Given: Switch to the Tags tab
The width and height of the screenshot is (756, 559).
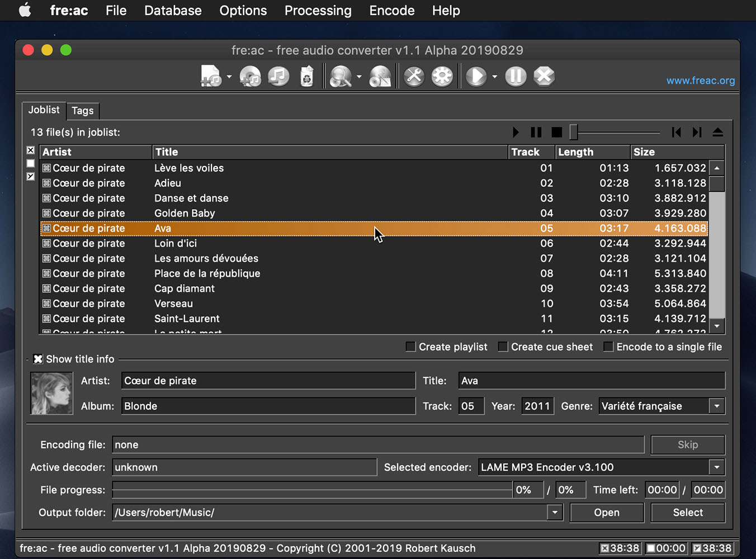Looking at the screenshot, I should 83,111.
